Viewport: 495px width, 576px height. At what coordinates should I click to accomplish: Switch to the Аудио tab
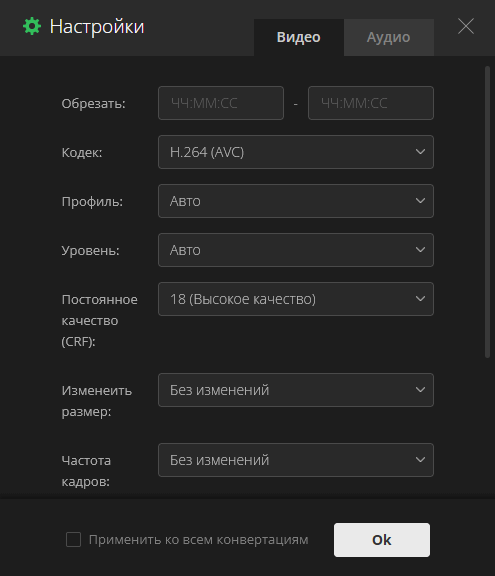pos(389,37)
